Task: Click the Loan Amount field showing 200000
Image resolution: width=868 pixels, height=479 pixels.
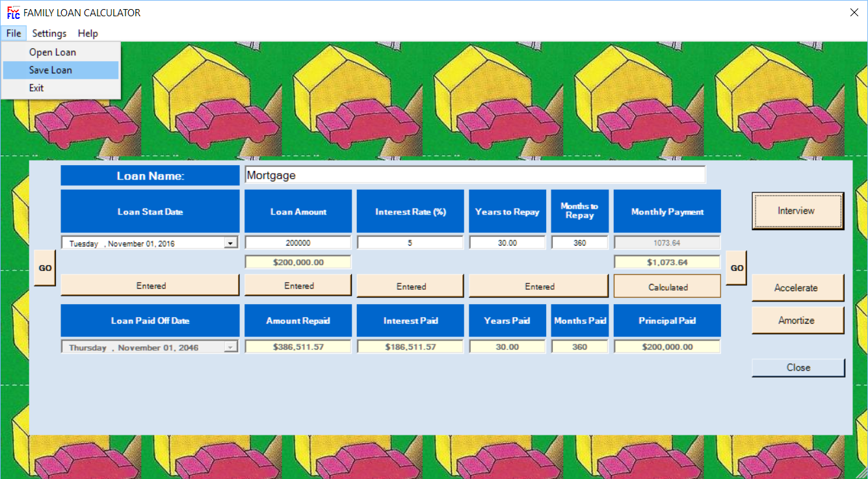Action: point(298,242)
